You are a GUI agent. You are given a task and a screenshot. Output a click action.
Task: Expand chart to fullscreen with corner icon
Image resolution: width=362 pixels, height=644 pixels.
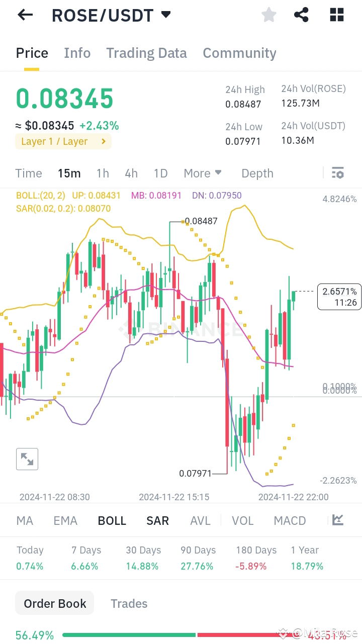pyautogui.click(x=27, y=458)
